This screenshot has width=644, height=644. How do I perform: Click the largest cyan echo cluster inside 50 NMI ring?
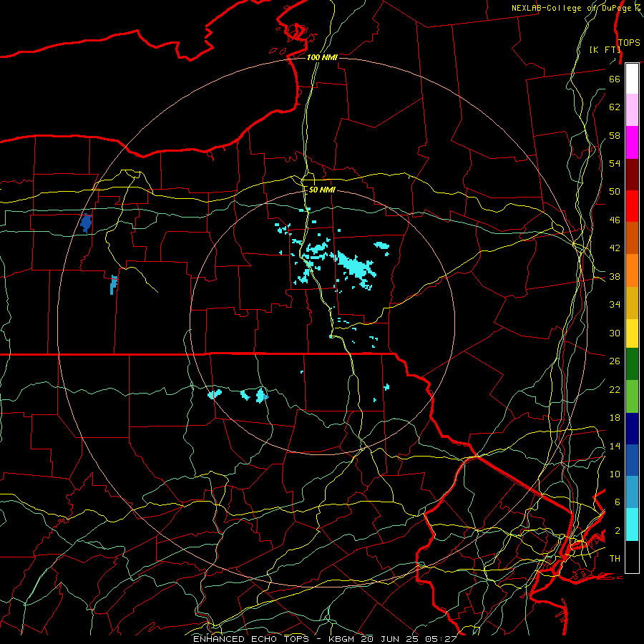pos(354,266)
